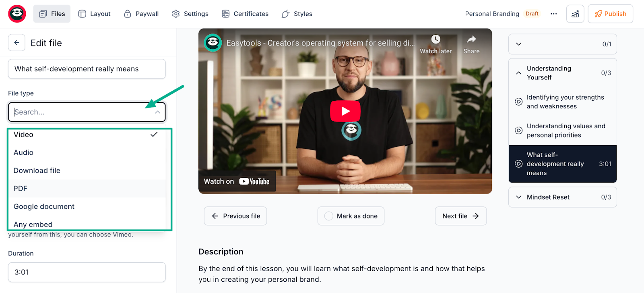644x293 pixels.
Task: Collapse the Understanding Yourself section
Action: pos(519,73)
